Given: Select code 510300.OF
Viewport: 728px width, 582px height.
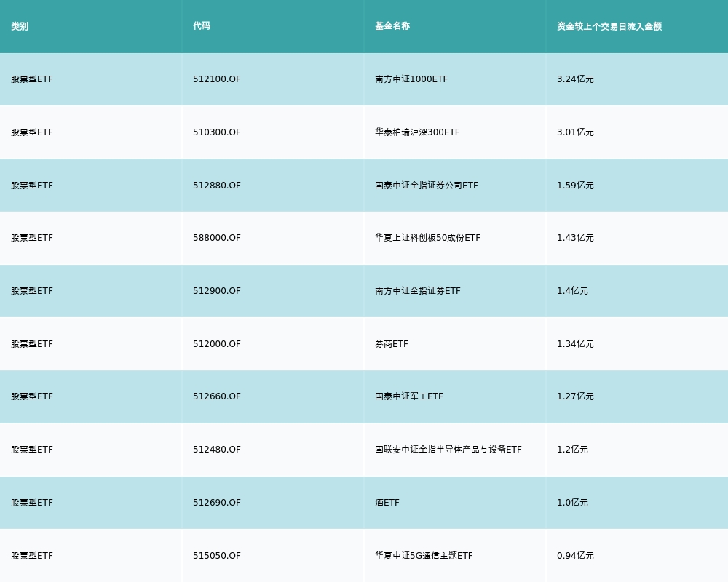Looking at the screenshot, I should click(217, 132).
